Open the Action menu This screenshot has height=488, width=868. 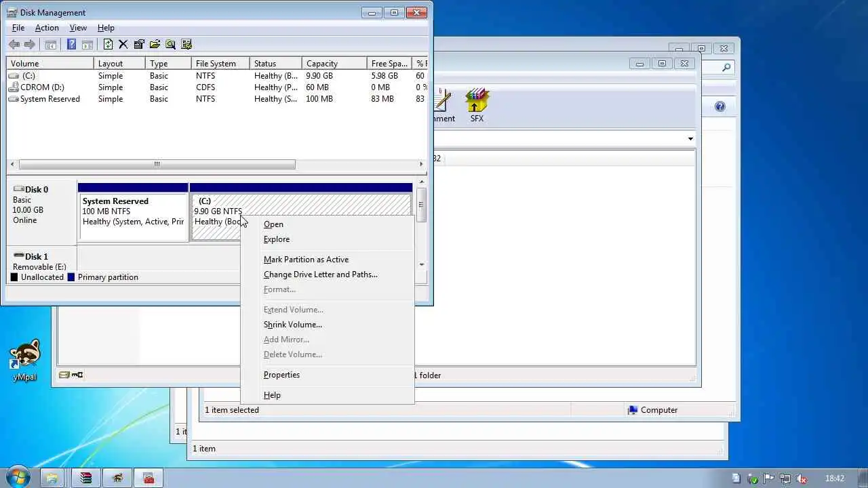(47, 28)
